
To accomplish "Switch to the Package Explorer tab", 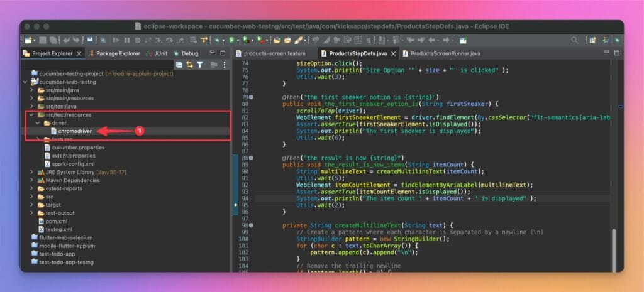I will point(114,53).
